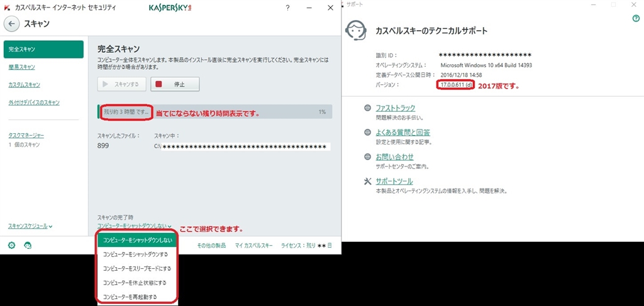Screen dimensions: 644x306
Task: Open settings gear icon at bottom left
Action: pos(11,245)
